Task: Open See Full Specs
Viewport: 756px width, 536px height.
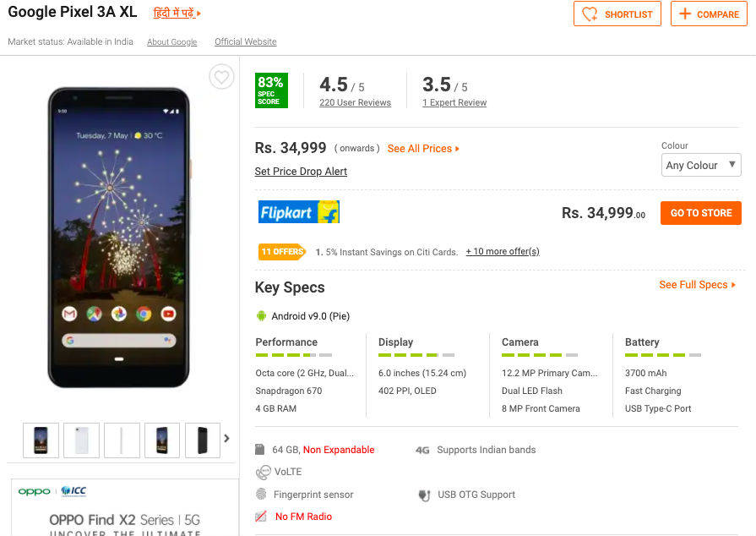Action: (x=697, y=285)
